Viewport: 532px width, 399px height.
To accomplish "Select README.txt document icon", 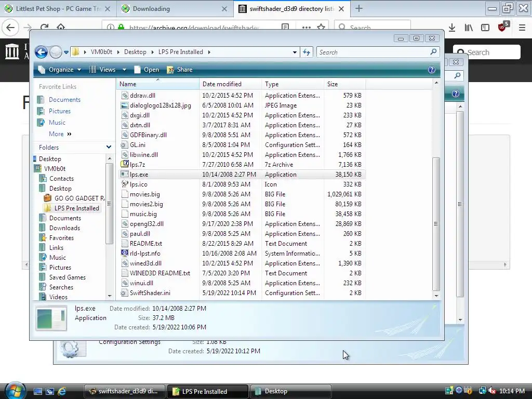I will pos(125,244).
